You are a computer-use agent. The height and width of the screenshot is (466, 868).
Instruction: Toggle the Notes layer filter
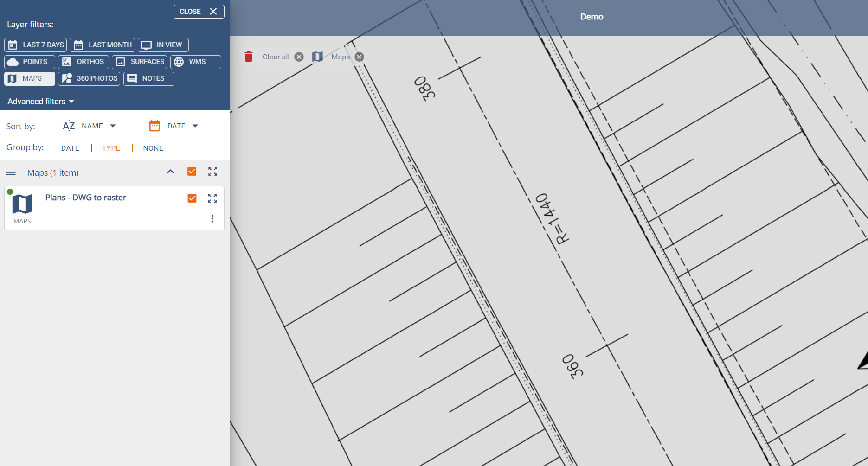pos(148,79)
